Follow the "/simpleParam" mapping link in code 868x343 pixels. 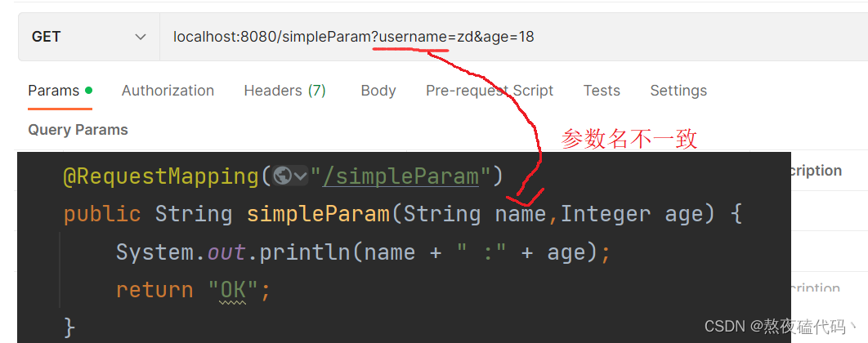[400, 176]
